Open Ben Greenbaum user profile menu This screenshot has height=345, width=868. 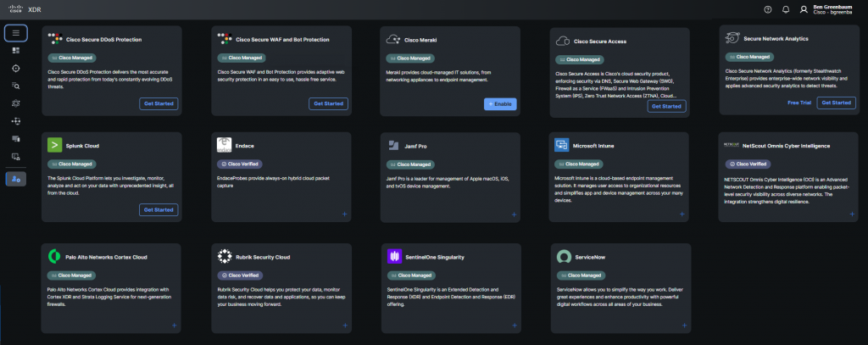coord(830,9)
